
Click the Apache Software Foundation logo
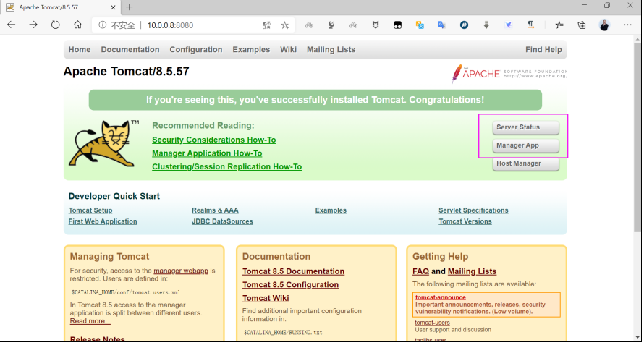coord(509,74)
